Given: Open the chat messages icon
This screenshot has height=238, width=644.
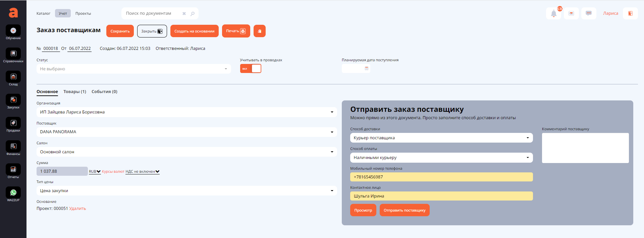Looking at the screenshot, I should click(x=588, y=13).
